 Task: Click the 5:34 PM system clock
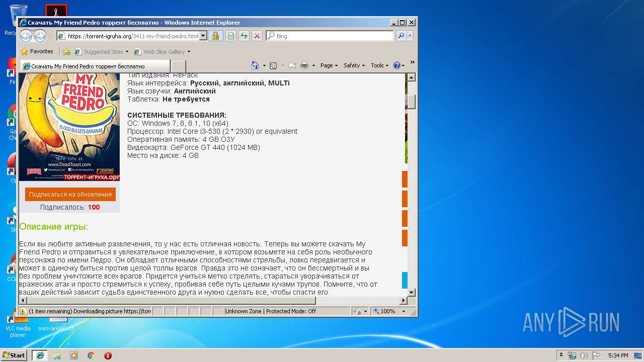618,355
